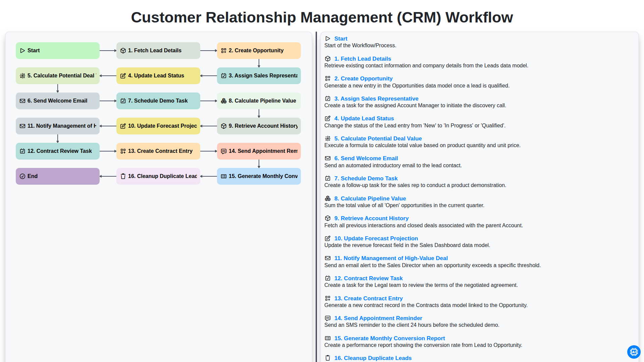The width and height of the screenshot is (644, 362).
Task: Click the formula icon beside Calculate Potential Deal Value heading
Action: pyautogui.click(x=328, y=138)
